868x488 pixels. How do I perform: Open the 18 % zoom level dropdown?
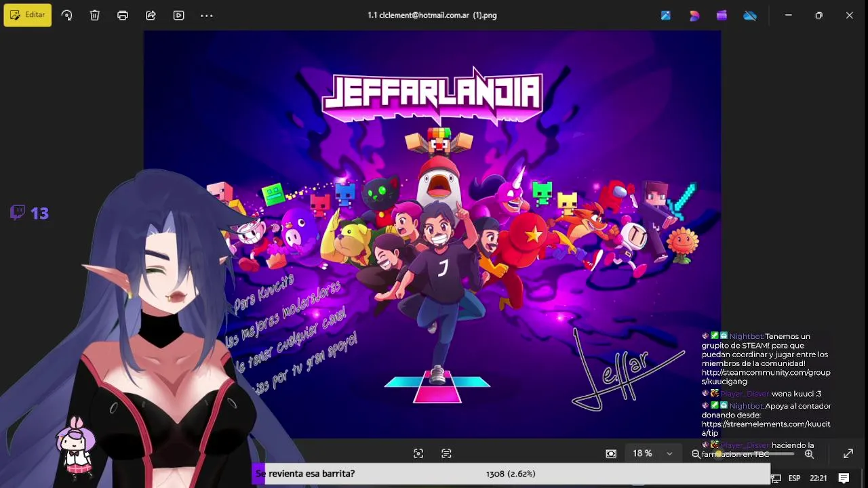pos(652,453)
